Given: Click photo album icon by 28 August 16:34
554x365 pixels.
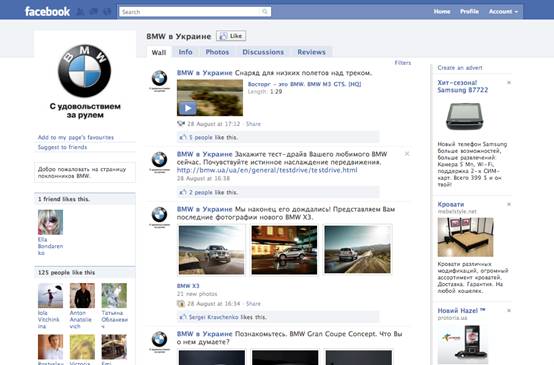Looking at the screenshot, I should [x=181, y=304].
